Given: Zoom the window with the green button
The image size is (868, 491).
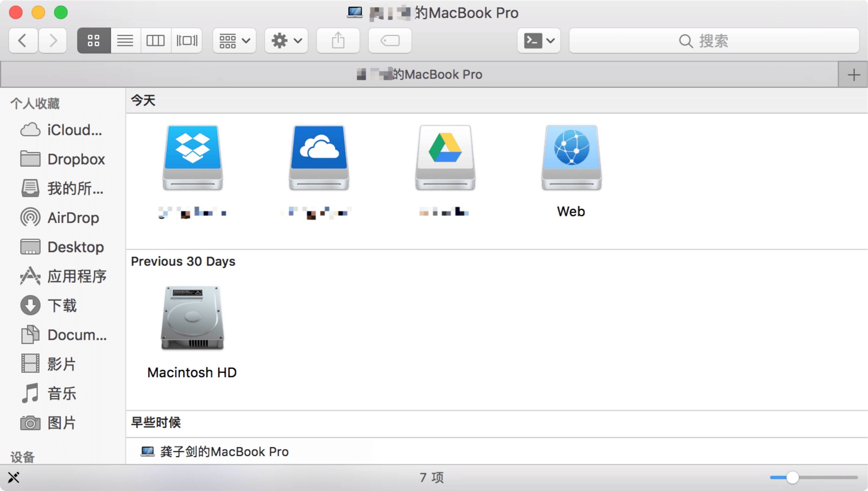Looking at the screenshot, I should (61, 13).
